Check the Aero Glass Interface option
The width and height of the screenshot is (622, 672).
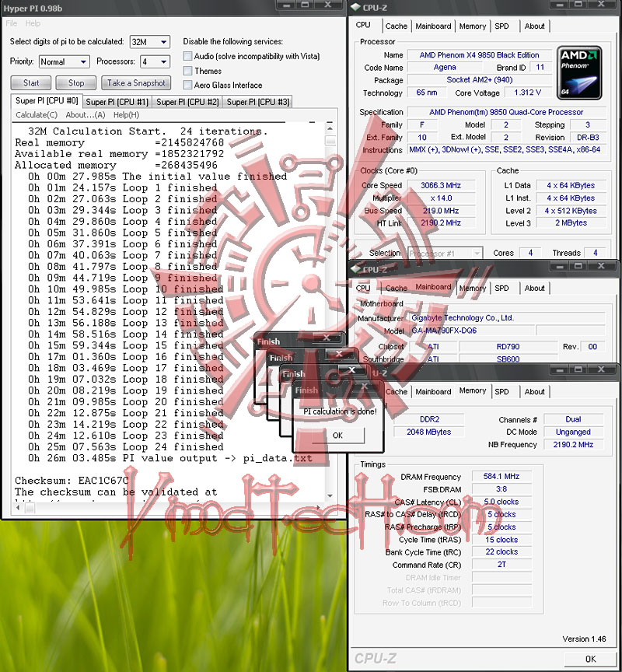(187, 85)
